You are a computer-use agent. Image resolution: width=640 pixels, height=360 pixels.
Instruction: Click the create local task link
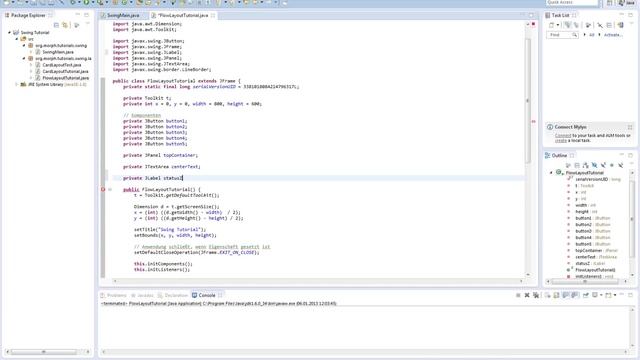coord(561,140)
